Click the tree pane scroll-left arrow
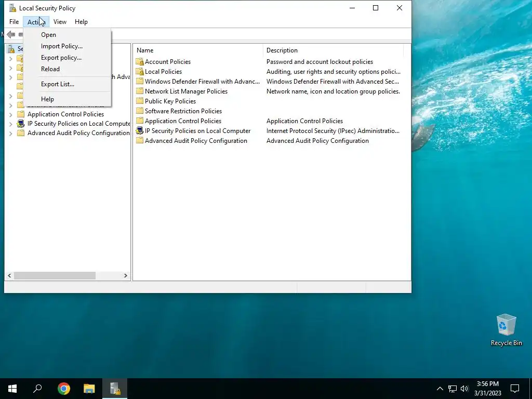 click(9, 275)
